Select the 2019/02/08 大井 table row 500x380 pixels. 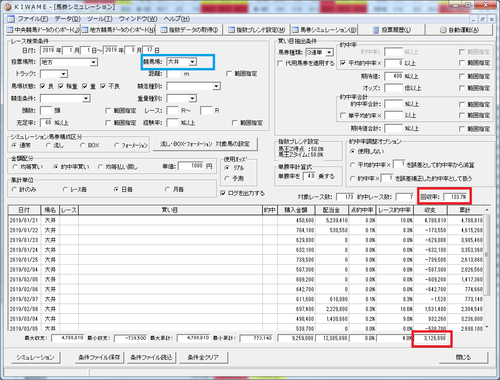pos(246,309)
